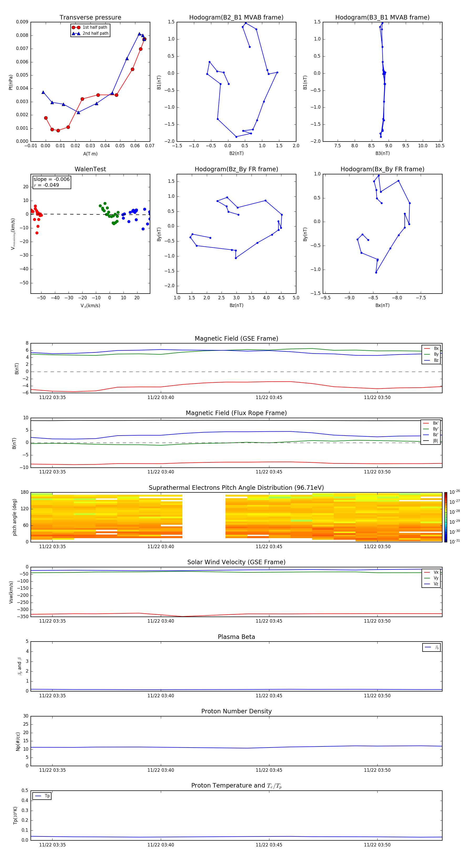Click the 'Magnetic Field (GSE Frame)' title

(236, 339)
